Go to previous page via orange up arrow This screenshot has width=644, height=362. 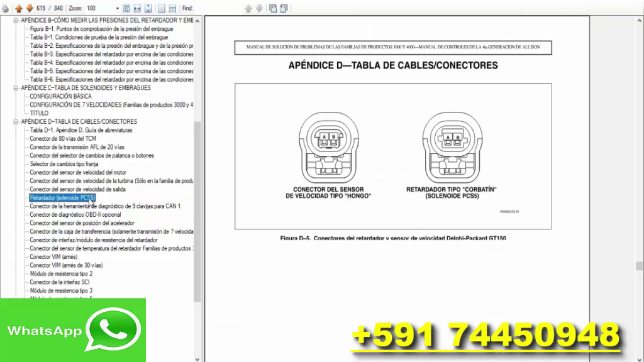tap(19, 8)
